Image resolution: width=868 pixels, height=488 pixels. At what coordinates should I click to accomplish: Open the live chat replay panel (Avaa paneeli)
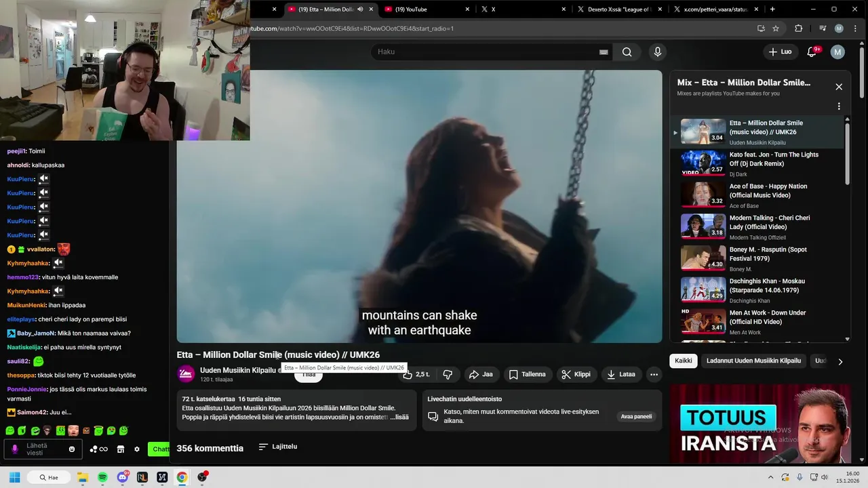point(636,416)
